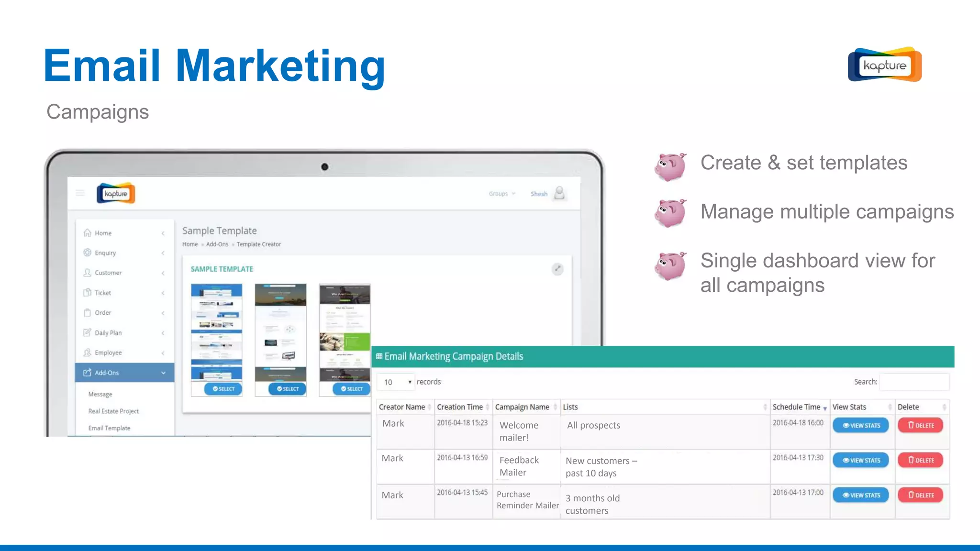Click the expand icon on Sample Template panel
This screenshot has height=551, width=980.
[x=557, y=269]
